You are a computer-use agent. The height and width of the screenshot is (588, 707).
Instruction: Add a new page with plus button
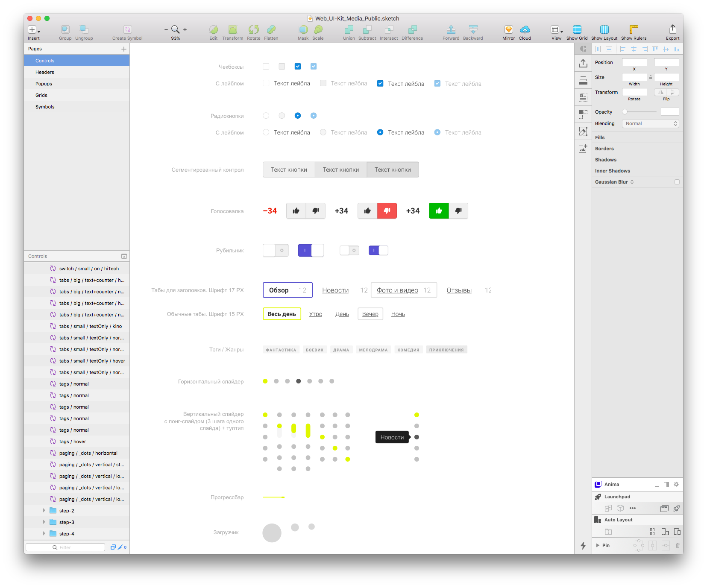[124, 49]
